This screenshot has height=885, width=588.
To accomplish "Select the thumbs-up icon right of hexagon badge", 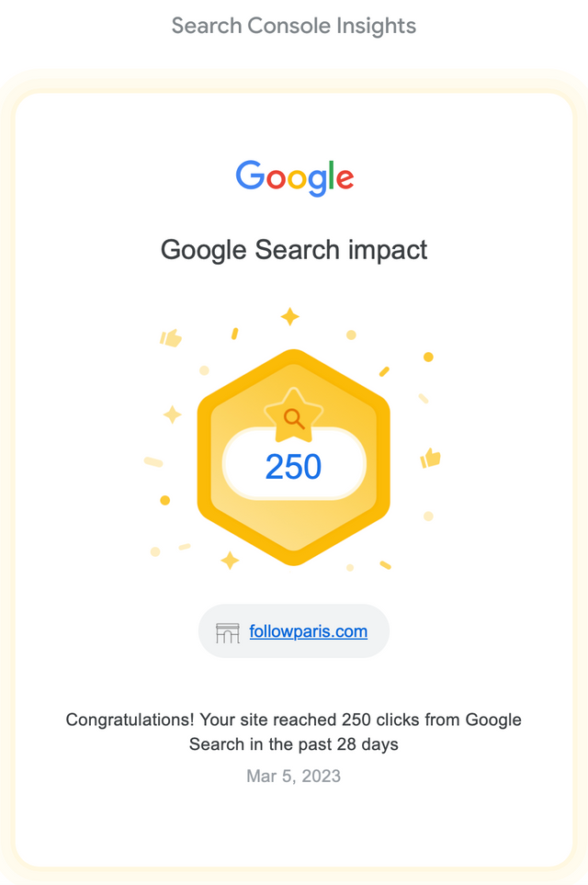I will (x=431, y=458).
